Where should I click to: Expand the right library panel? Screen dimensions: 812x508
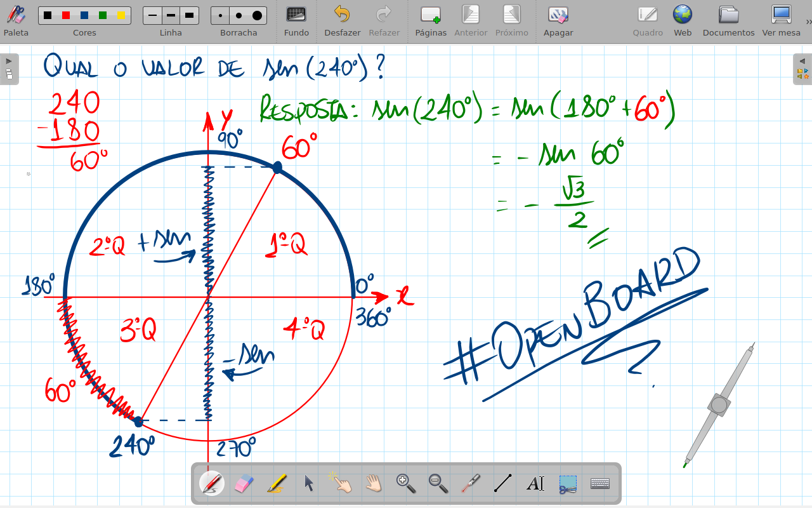point(802,69)
